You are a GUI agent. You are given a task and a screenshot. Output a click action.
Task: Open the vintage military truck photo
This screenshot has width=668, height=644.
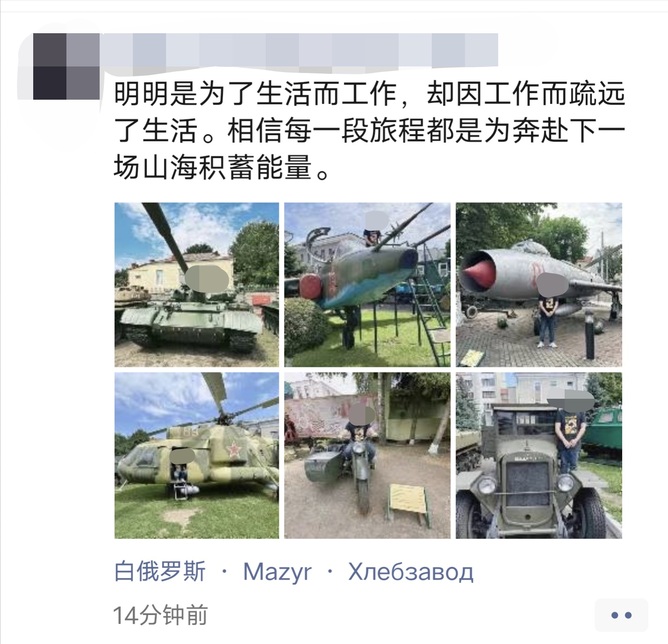point(539,455)
